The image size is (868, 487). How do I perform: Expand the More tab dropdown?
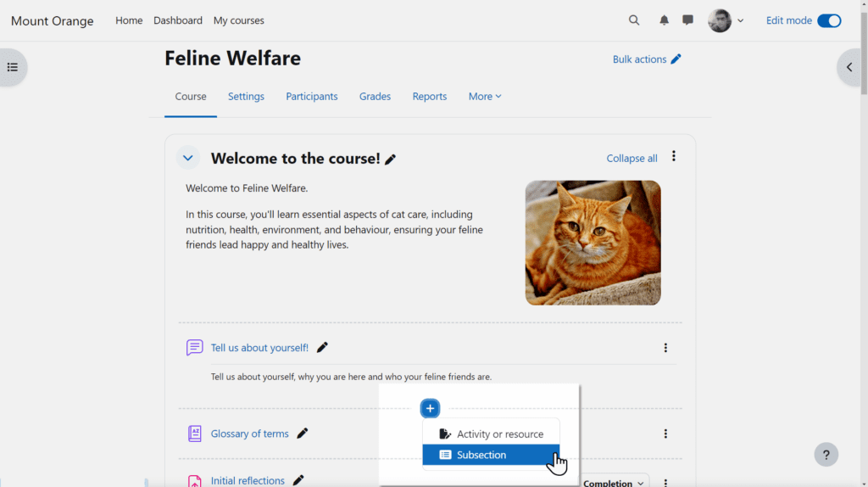pyautogui.click(x=485, y=97)
